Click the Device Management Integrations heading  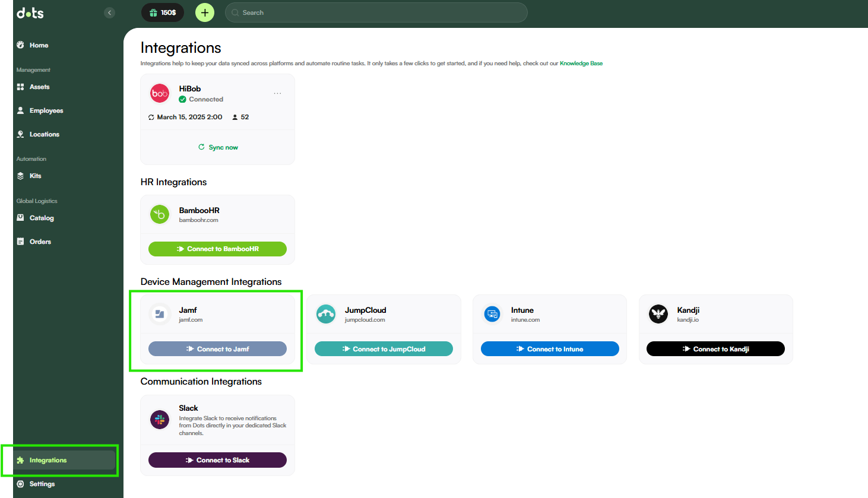click(x=211, y=282)
